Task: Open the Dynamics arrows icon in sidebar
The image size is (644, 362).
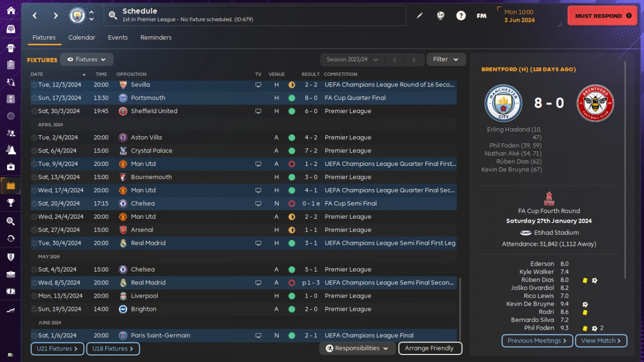Action: point(11,81)
